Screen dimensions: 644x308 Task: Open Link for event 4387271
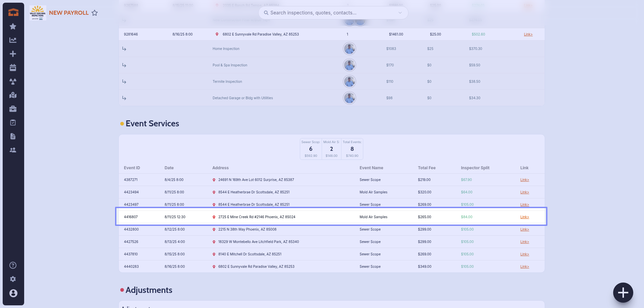pyautogui.click(x=524, y=180)
